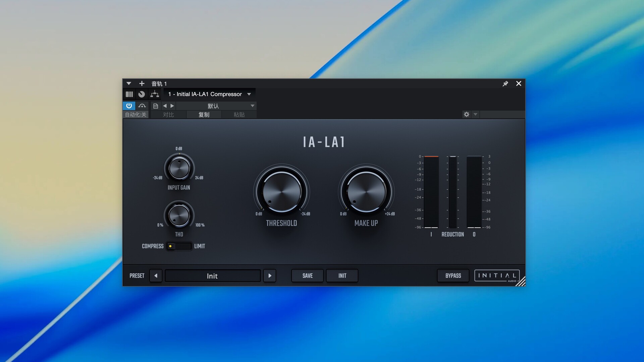Click the 复制 copy button
The width and height of the screenshot is (644, 362).
tap(204, 115)
